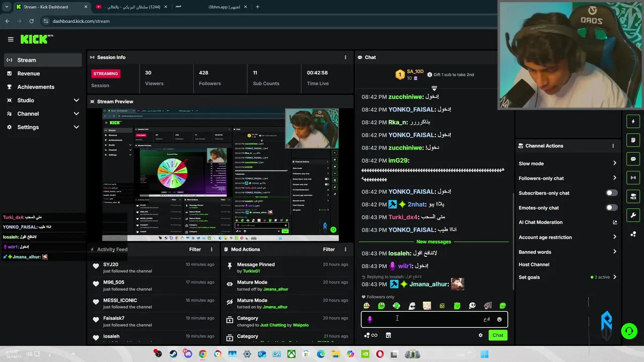The height and width of the screenshot is (362, 644).
Task: Click username Turki_dx4 in chat
Action: pyautogui.click(x=403, y=217)
